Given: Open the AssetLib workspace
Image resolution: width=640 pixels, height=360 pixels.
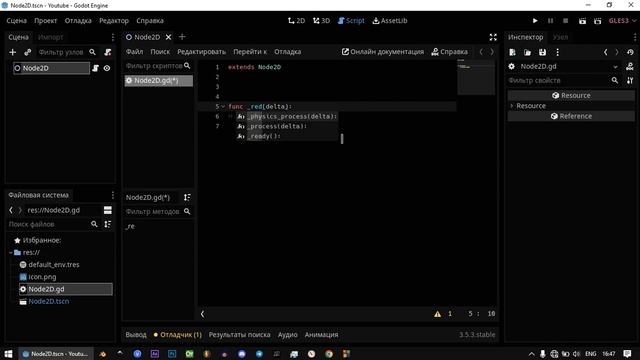Looking at the screenshot, I should click(x=390, y=20).
